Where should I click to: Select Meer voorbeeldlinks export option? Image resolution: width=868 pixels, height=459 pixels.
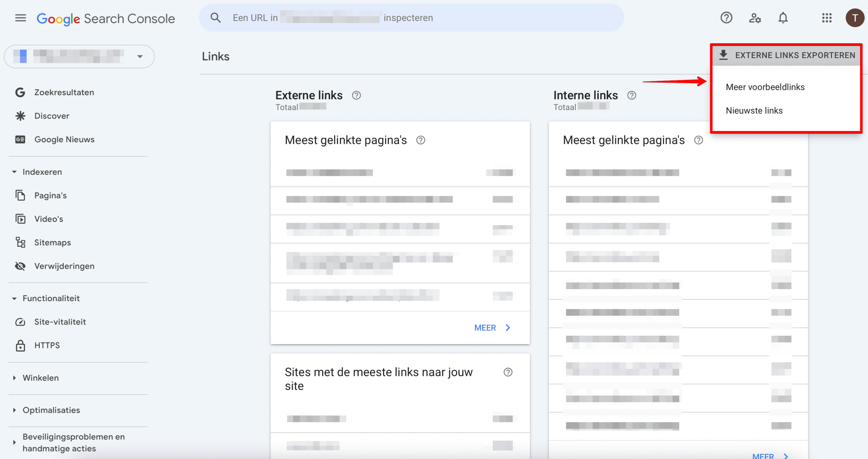click(x=765, y=87)
